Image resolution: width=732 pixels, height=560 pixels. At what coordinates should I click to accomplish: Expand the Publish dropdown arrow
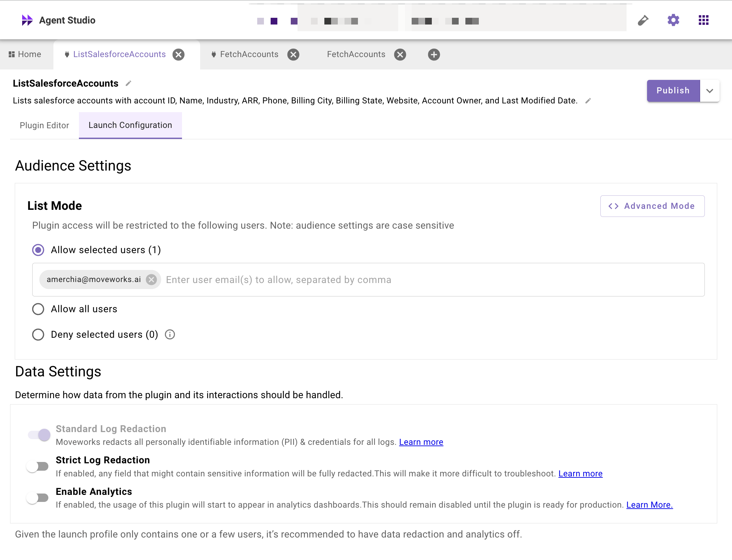[x=710, y=91]
